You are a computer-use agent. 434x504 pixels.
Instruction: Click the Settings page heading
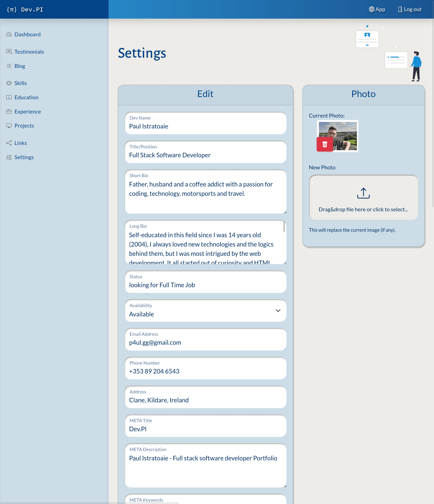[142, 53]
